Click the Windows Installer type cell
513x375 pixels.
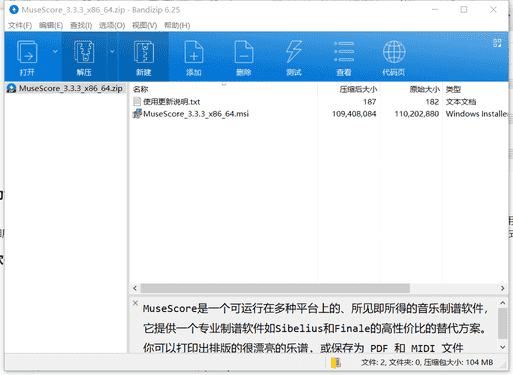coord(476,114)
